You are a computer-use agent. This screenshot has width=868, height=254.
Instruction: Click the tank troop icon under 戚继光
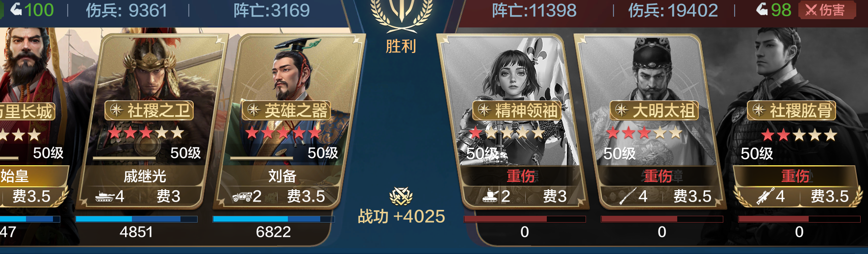coord(104,197)
